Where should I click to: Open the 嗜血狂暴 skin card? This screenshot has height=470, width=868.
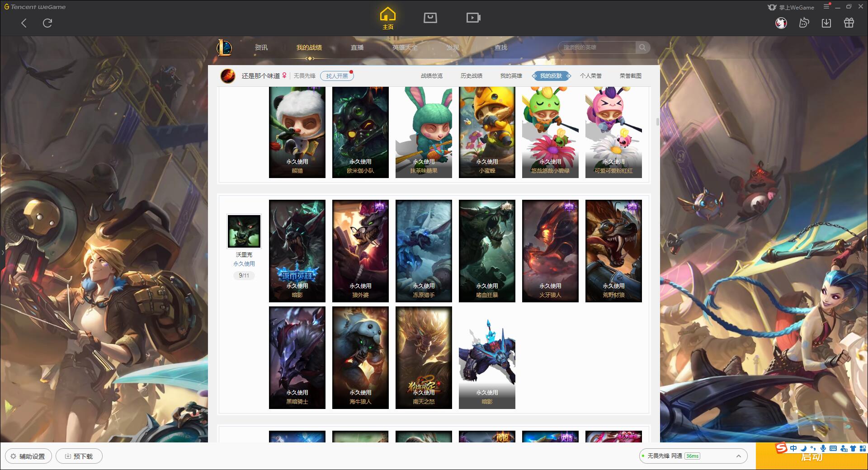click(487, 251)
